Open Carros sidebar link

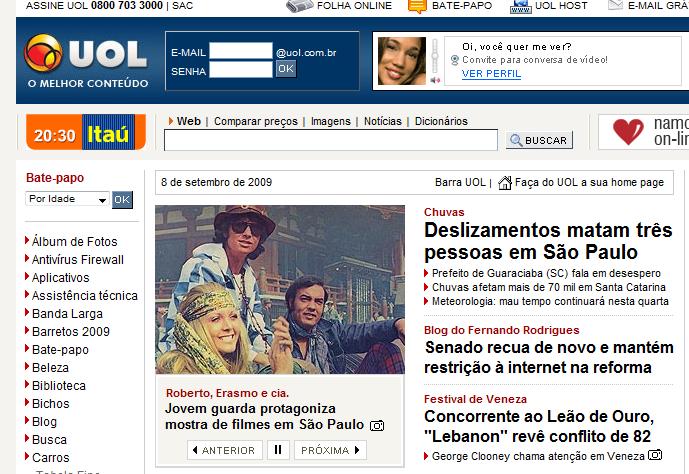point(51,458)
